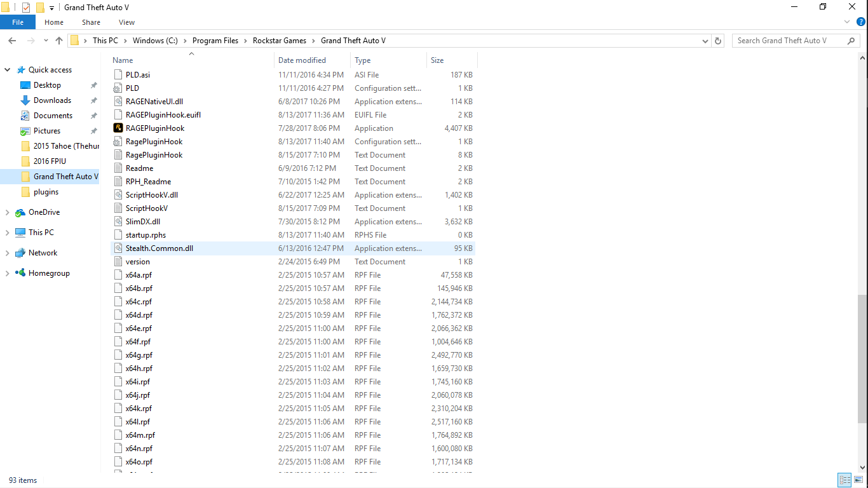The image size is (868, 488).
Task: Click the Homegroup icon in sidebar
Action: (x=21, y=273)
